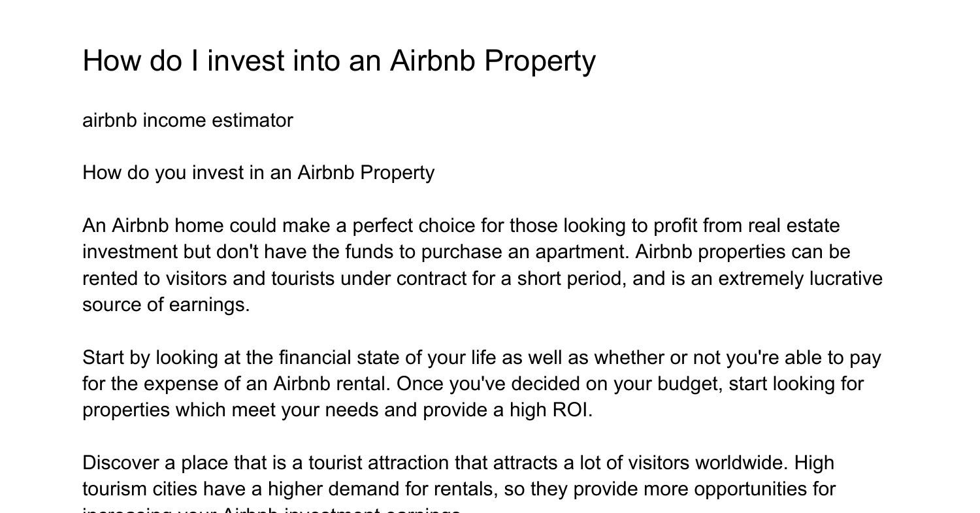This screenshot has height=513, width=980.
Task: Click the title "How do I invest into an Airbnb Property"
Action: pyautogui.click(x=339, y=61)
